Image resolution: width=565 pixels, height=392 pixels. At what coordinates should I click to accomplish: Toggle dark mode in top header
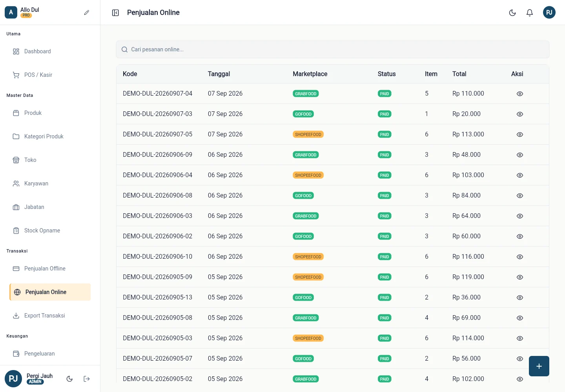click(512, 13)
